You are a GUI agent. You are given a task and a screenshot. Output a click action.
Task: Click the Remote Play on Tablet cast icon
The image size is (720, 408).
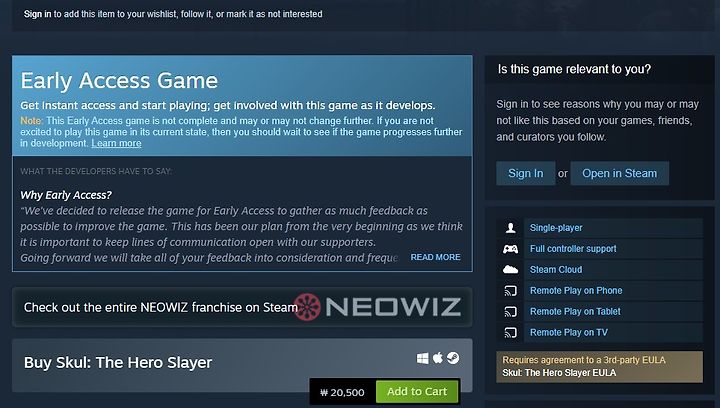[510, 312]
